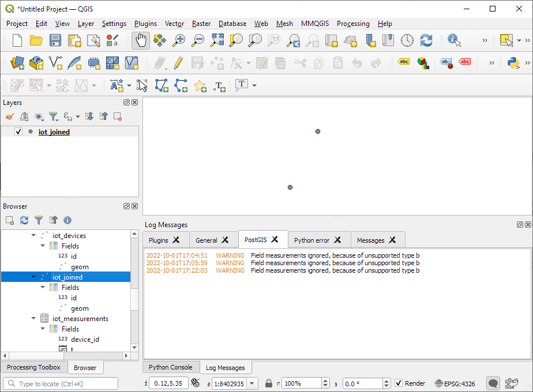Image resolution: width=533 pixels, height=392 pixels.
Task: Click the Save Project floppy icon
Action: tap(55, 40)
